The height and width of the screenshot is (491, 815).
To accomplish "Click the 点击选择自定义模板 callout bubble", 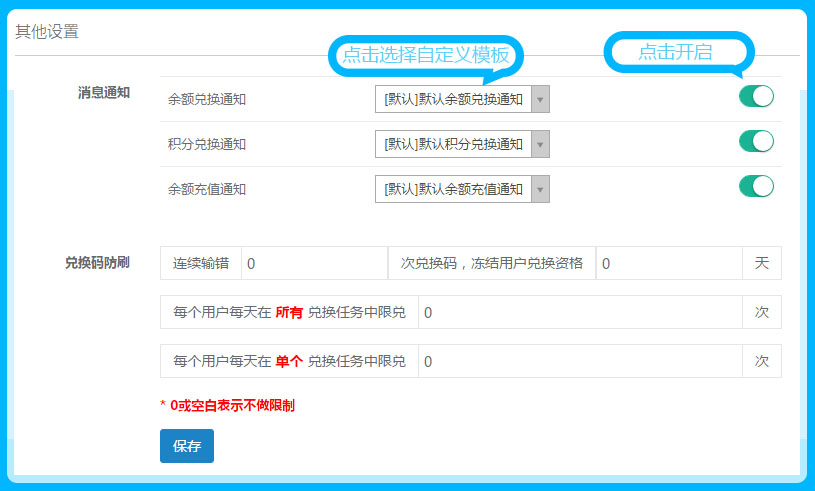I will coord(426,55).
